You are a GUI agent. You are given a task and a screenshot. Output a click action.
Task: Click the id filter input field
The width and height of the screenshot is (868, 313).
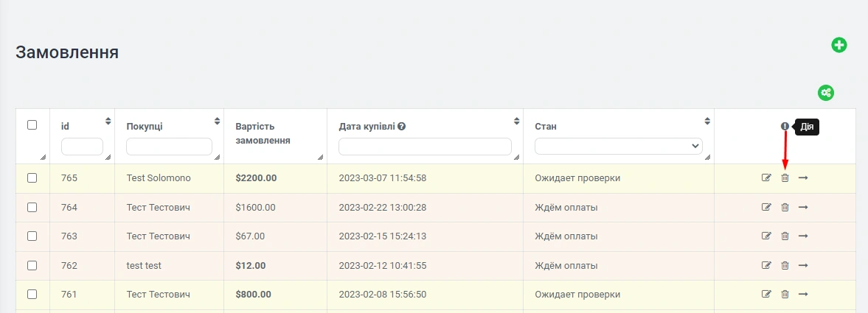pyautogui.click(x=82, y=147)
